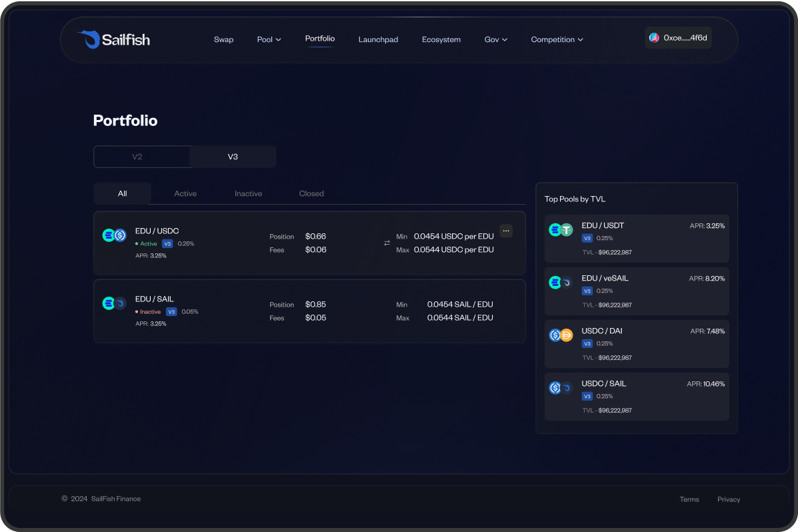The image size is (798, 532).
Task: Expand the Pool dropdown menu
Action: click(269, 40)
